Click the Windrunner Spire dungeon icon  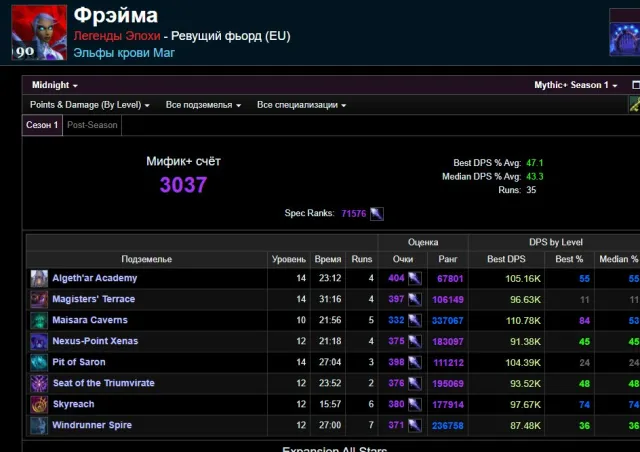click(39, 425)
